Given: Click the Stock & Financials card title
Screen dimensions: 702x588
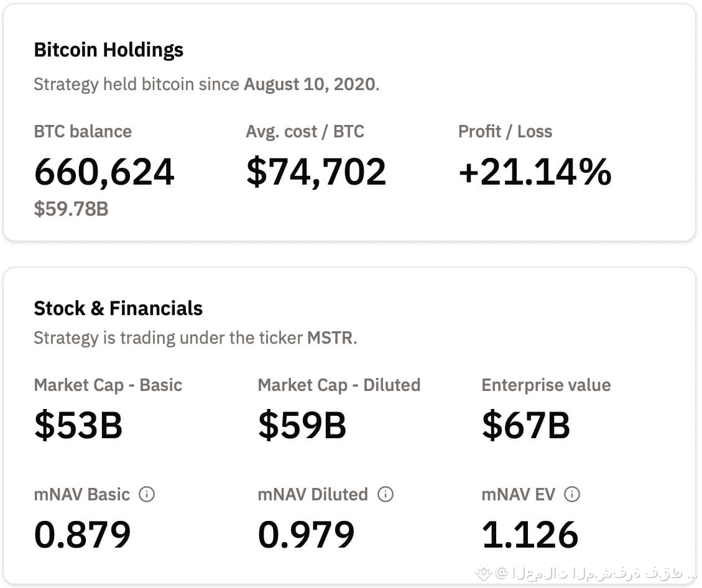Looking at the screenshot, I should (x=118, y=308).
